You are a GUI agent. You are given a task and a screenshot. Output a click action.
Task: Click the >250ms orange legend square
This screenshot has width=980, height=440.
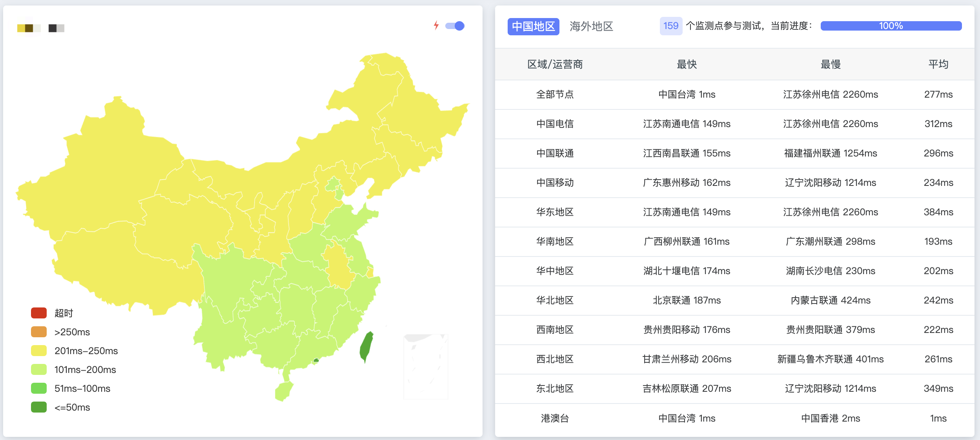(x=38, y=331)
